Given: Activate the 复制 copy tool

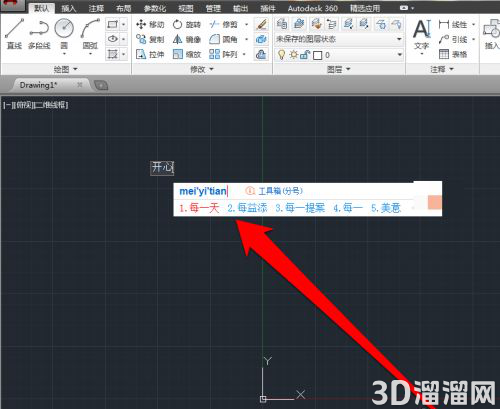Looking at the screenshot, I should coord(150,39).
